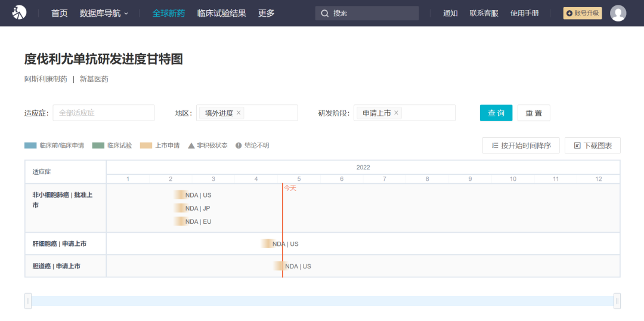Click the right handle of timeline range slider
This screenshot has height=321, width=644.
(617, 301)
